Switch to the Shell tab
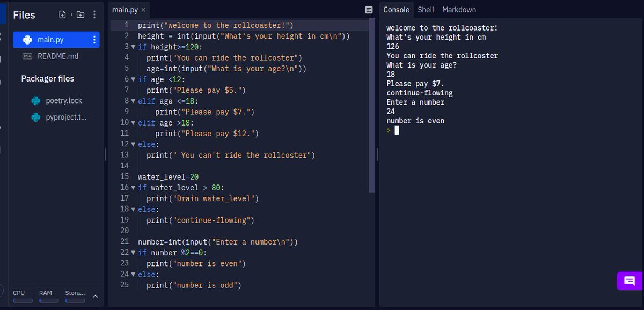The height and width of the screenshot is (310, 644). 426,10
